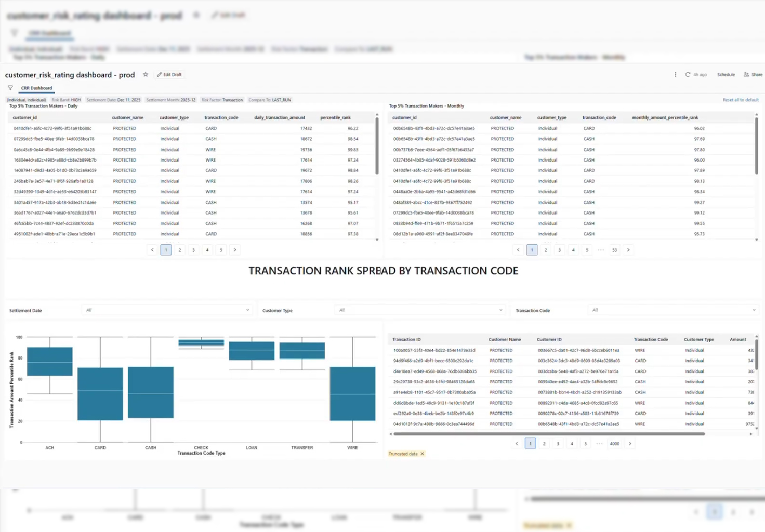Expand the Customer Type dropdown
Viewport: 765px width, 532px height.
419,310
